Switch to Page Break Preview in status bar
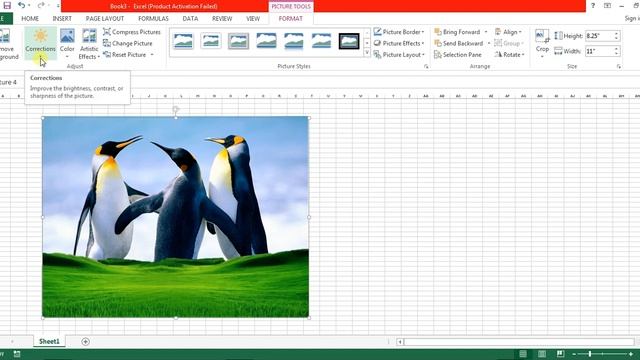The image size is (640, 360). coord(560,354)
